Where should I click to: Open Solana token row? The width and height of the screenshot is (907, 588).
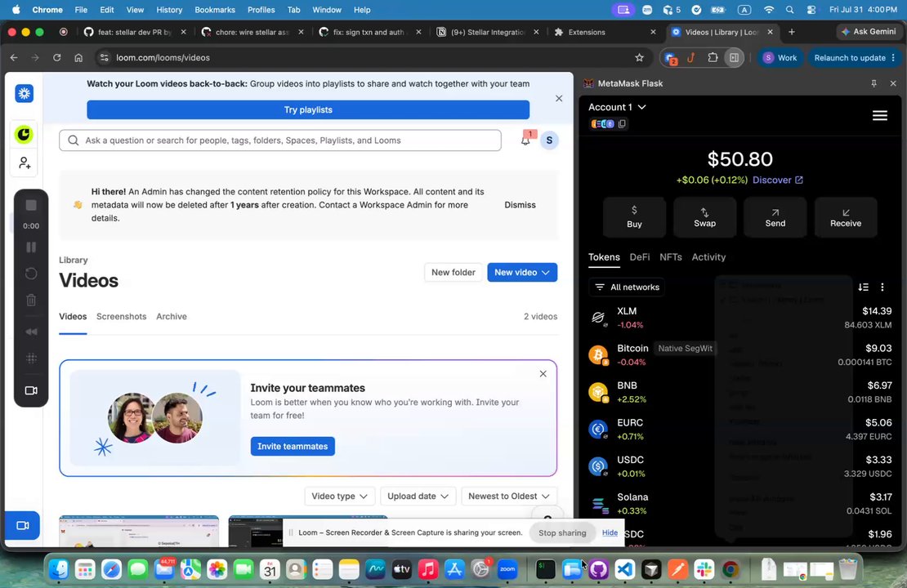point(739,504)
